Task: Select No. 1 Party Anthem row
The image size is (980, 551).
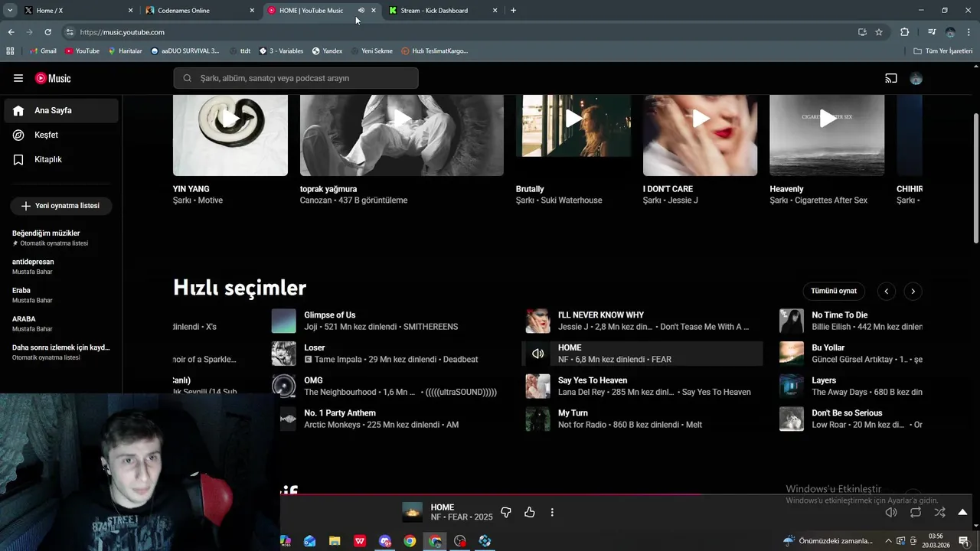Action: (x=390, y=419)
